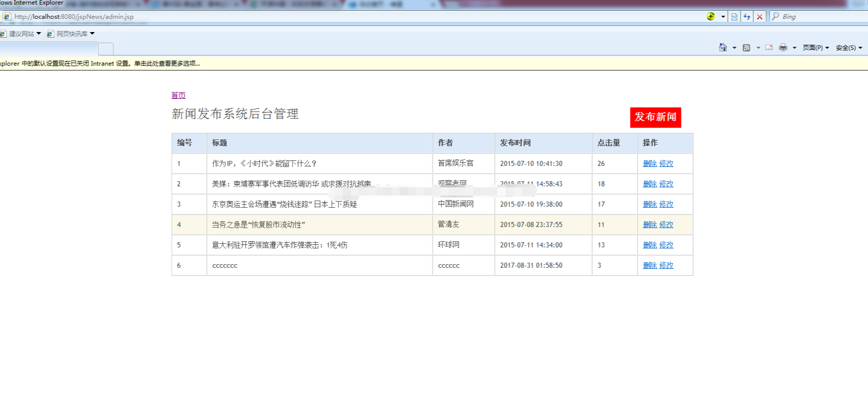Image resolution: width=868 pixels, height=394 pixels.
Task: Open the 建议网站 favorites item
Action: (20, 34)
